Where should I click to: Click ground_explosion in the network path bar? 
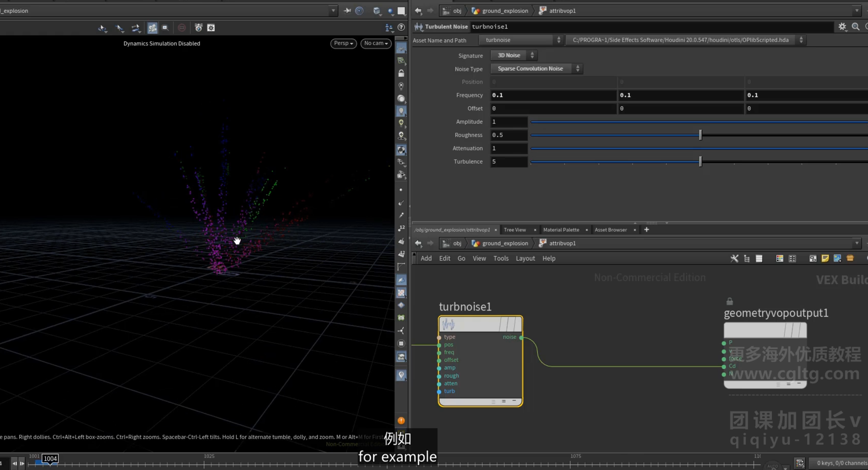pos(505,244)
